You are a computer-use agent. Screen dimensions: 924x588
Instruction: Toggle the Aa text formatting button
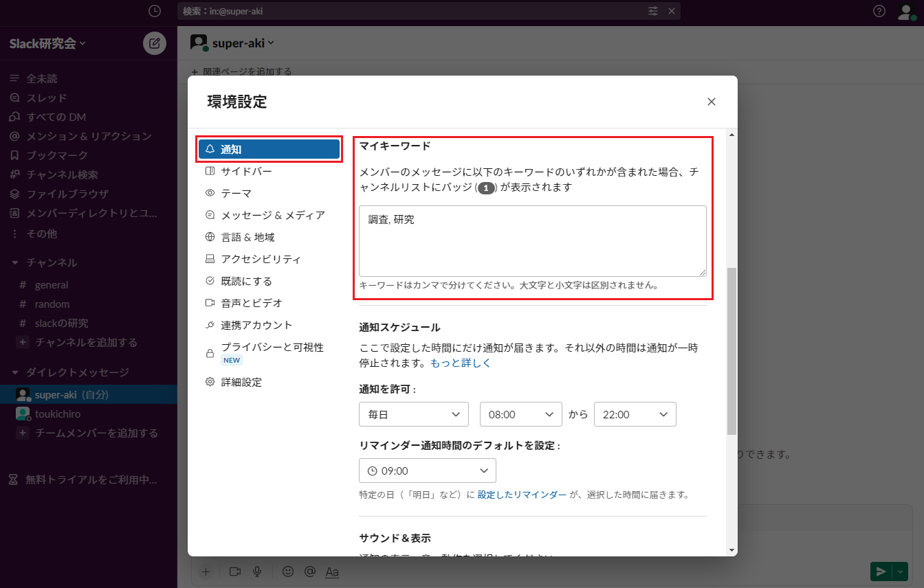[332, 572]
